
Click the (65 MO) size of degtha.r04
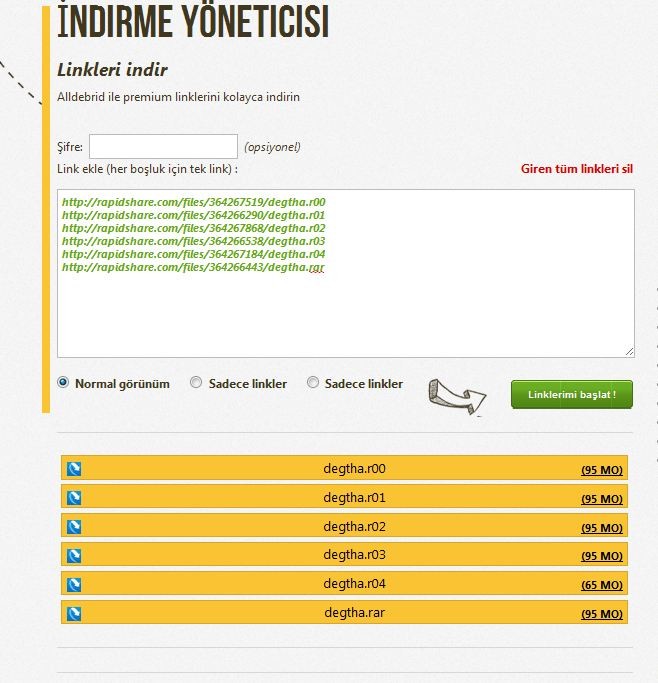[602, 585]
